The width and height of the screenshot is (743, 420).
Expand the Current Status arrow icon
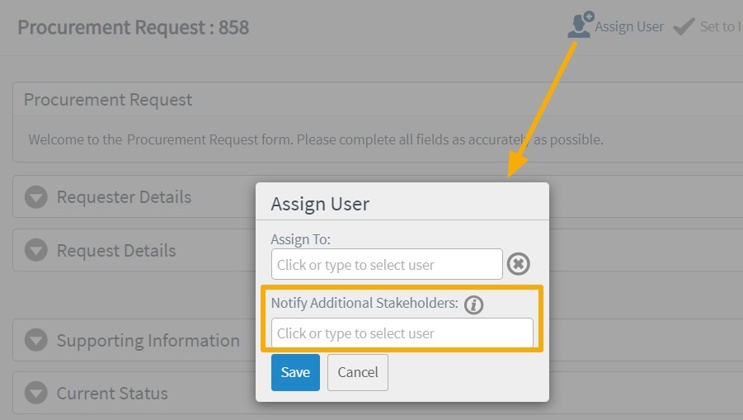(x=36, y=393)
